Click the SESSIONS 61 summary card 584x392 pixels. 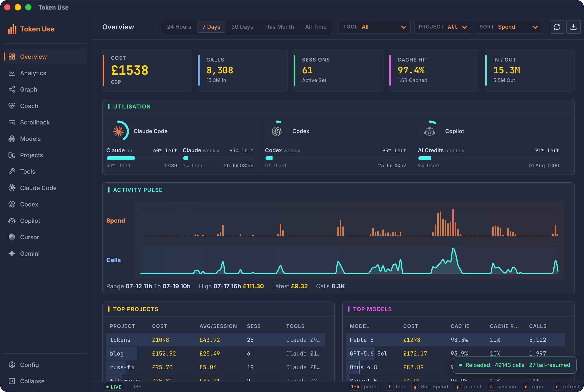coord(338,70)
